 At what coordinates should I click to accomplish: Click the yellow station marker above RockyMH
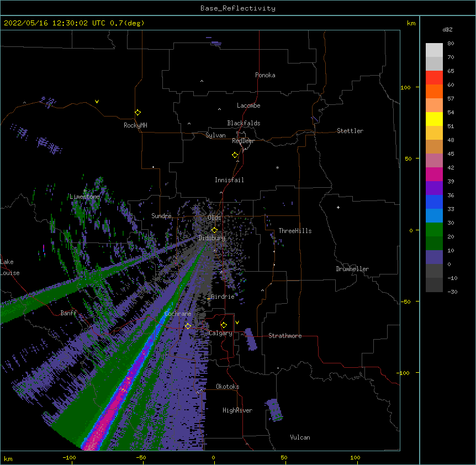137,113
